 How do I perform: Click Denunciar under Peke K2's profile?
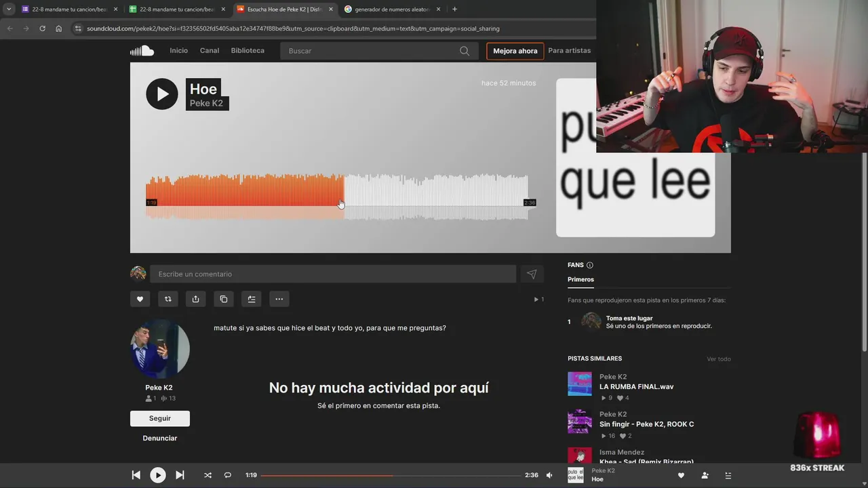(160, 439)
